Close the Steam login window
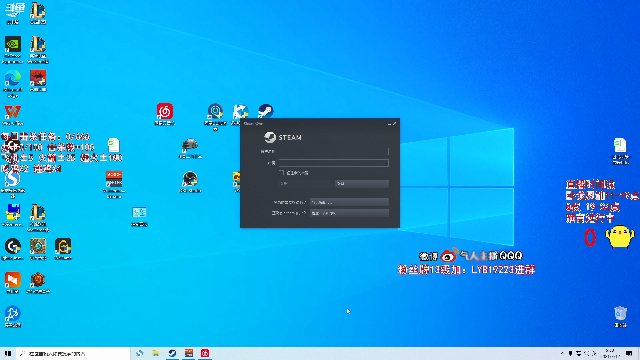640x360 pixels. (395, 123)
